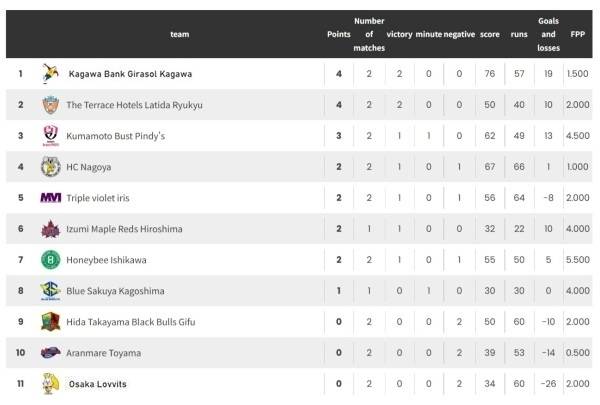Click the Aranmare Toyama team logo
This screenshot has width=600, height=405.
click(x=50, y=353)
